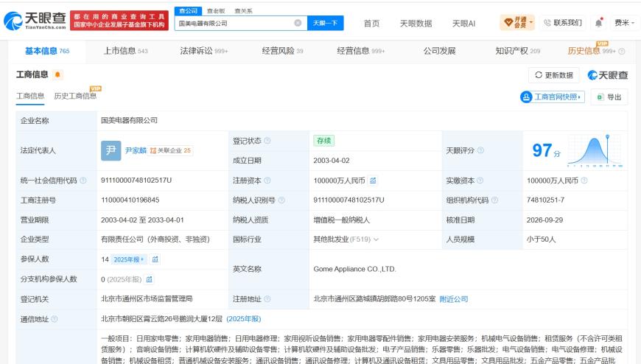
Task: Open chart icon beside 100000万人民币 registered capital
Action: [373, 181]
